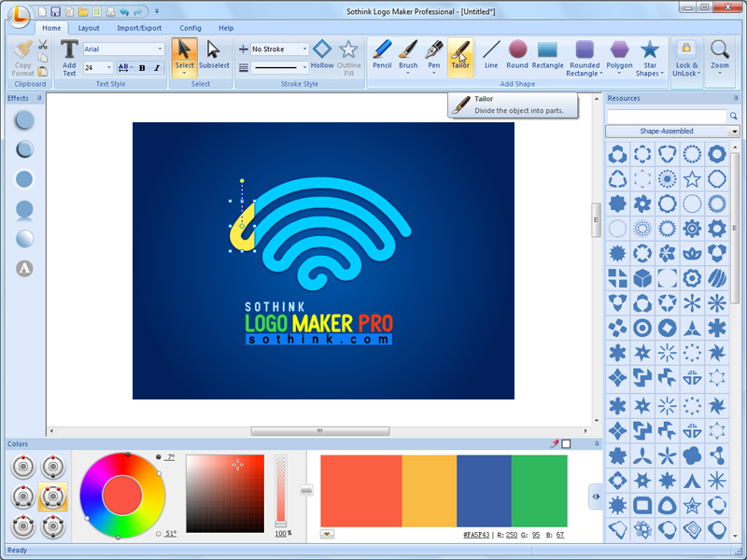Switch to the Import/Export ribbon tab

tap(138, 28)
